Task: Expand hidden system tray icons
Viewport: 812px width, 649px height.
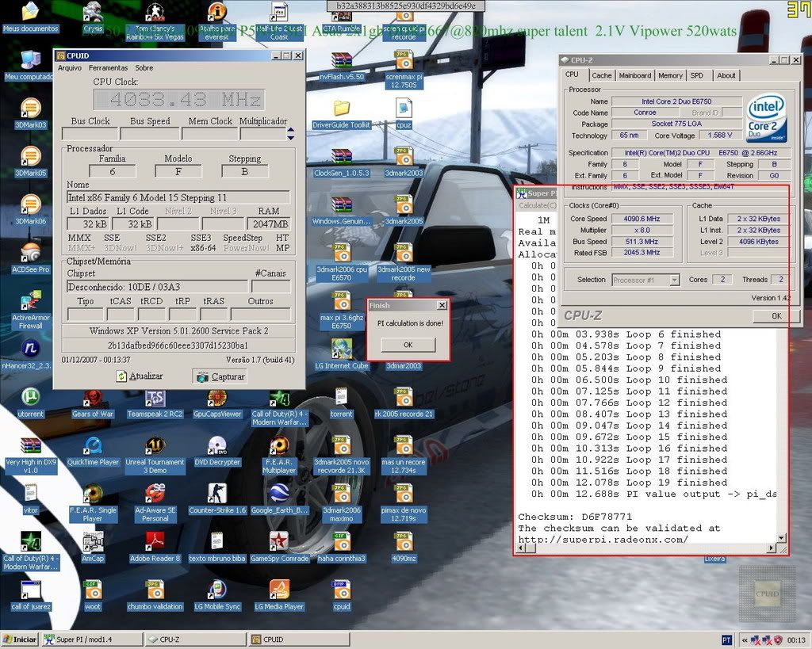Action: point(745,640)
